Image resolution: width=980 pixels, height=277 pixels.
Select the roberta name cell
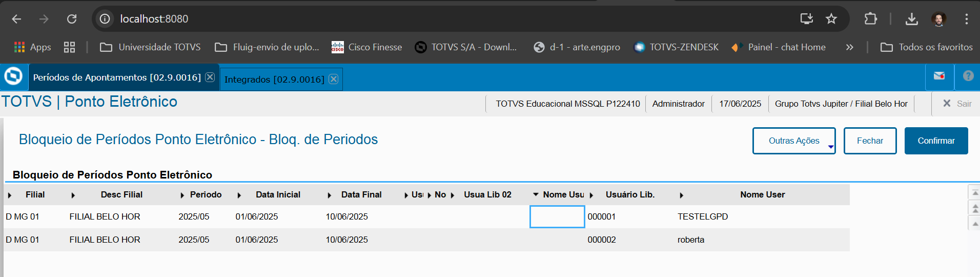(762, 240)
